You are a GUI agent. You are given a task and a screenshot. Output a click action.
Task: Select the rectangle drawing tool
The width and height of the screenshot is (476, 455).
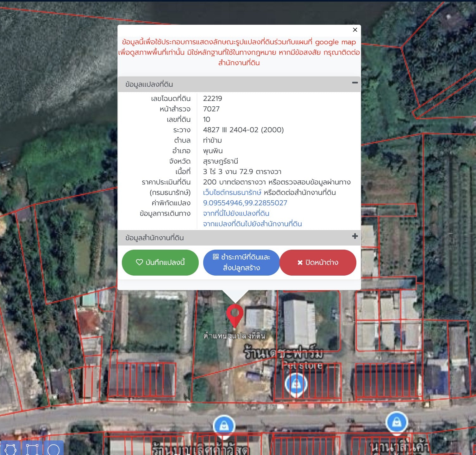[32, 449]
